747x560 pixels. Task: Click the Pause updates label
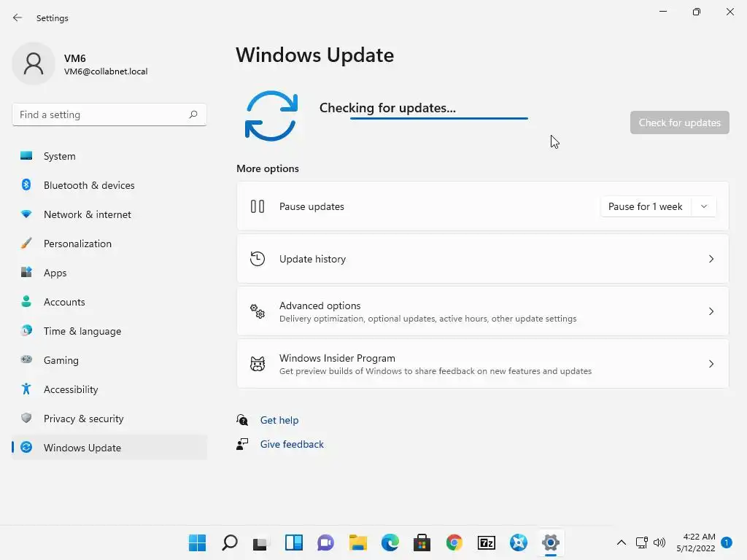pyautogui.click(x=311, y=206)
